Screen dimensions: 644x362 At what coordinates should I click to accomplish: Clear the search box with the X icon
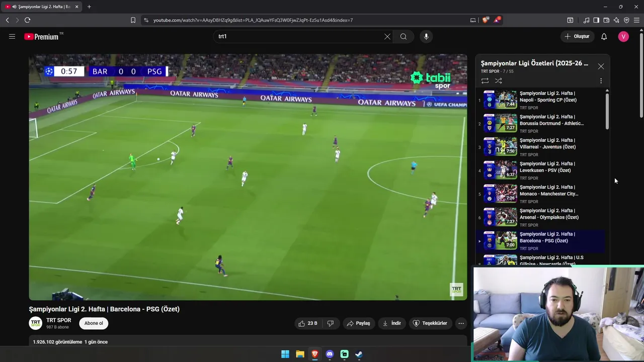pyautogui.click(x=387, y=36)
